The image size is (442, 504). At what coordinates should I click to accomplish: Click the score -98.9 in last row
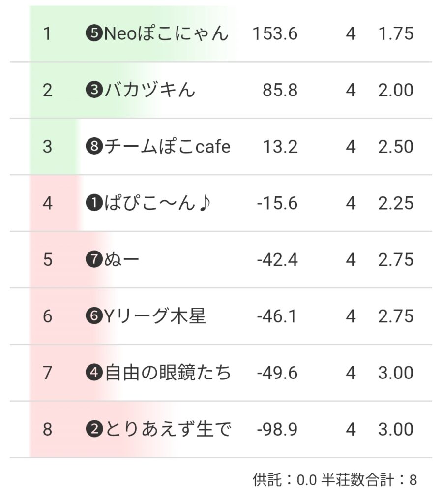coord(277,430)
